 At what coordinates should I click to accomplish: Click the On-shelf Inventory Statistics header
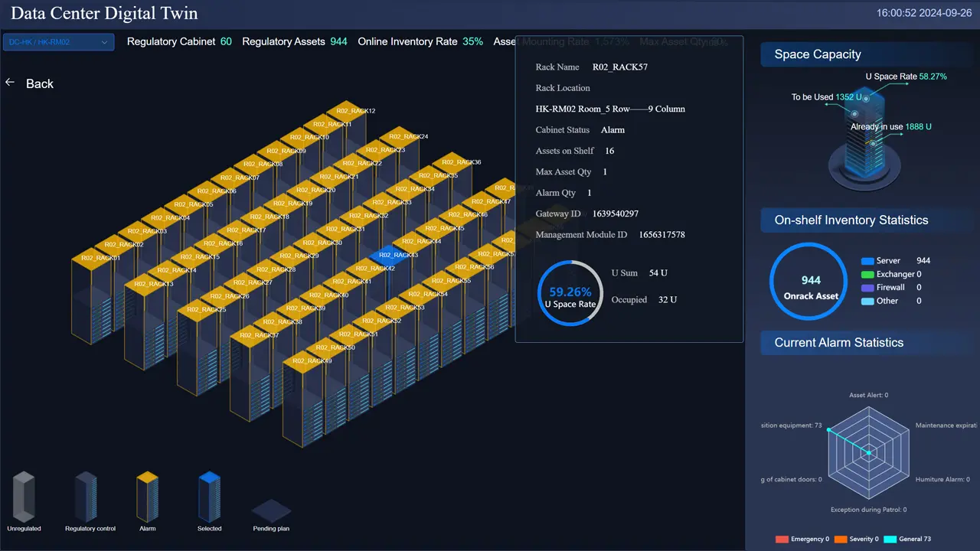point(868,220)
